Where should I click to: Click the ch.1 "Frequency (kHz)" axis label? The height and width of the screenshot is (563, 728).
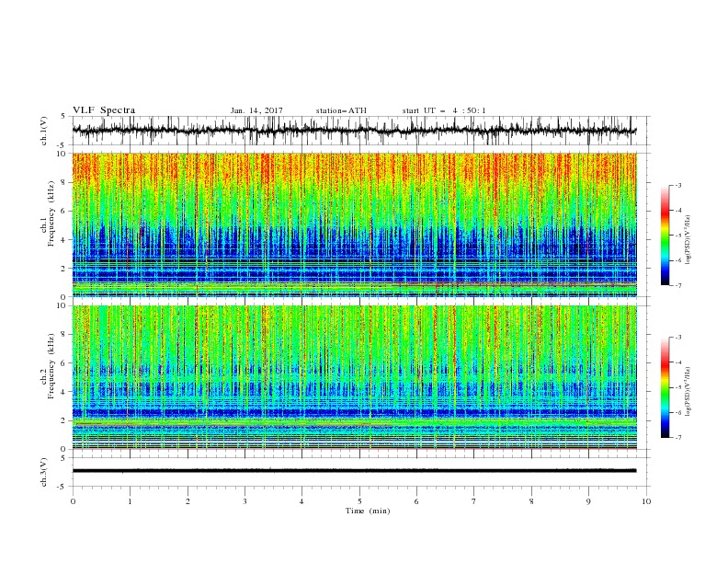pos(51,212)
